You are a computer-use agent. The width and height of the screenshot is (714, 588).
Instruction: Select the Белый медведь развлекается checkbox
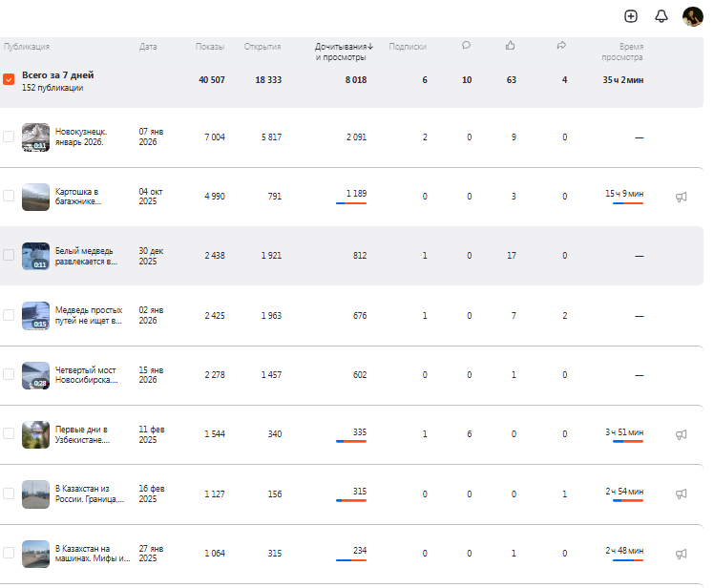pos(9,255)
